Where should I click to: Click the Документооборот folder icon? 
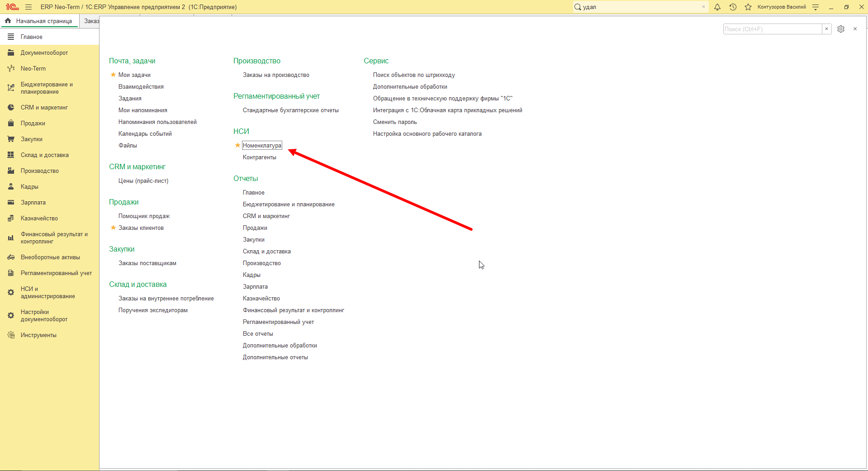click(11, 53)
